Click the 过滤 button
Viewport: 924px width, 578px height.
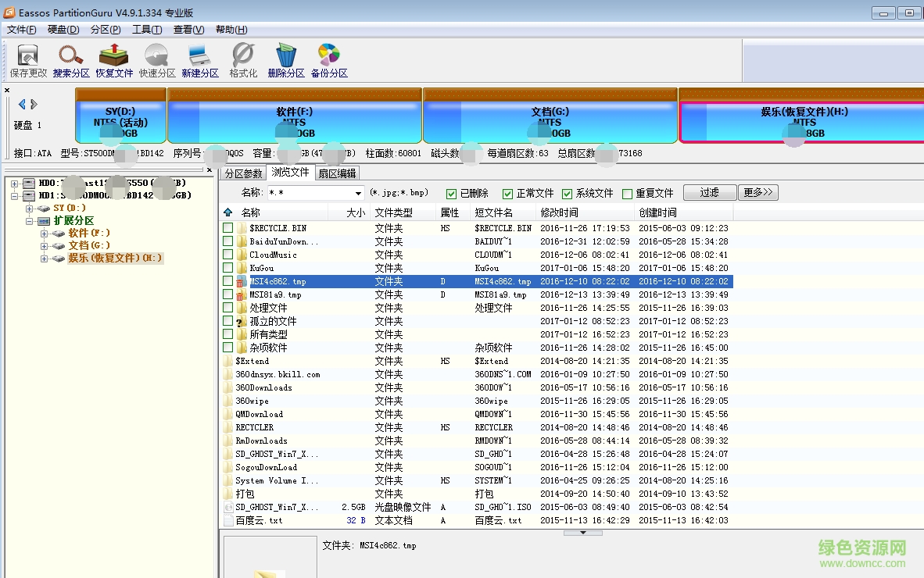pos(709,191)
